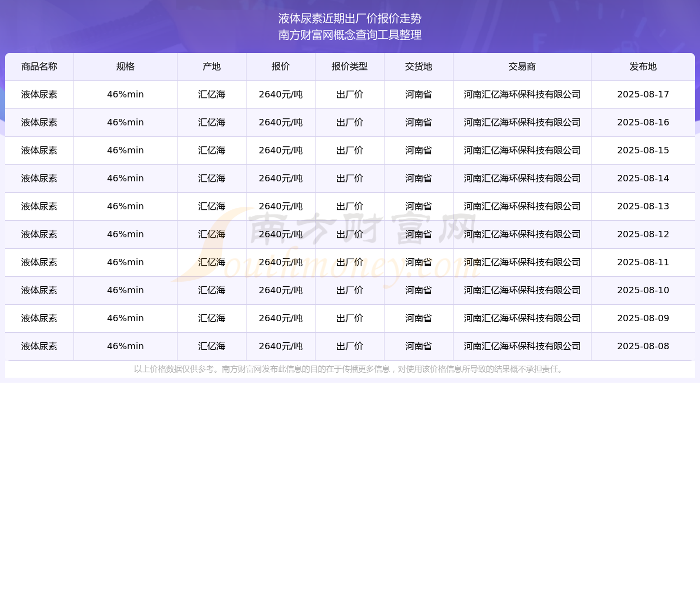This screenshot has width=700, height=602.
Task: Select the date cell 2025-08-12
Action: pos(643,234)
